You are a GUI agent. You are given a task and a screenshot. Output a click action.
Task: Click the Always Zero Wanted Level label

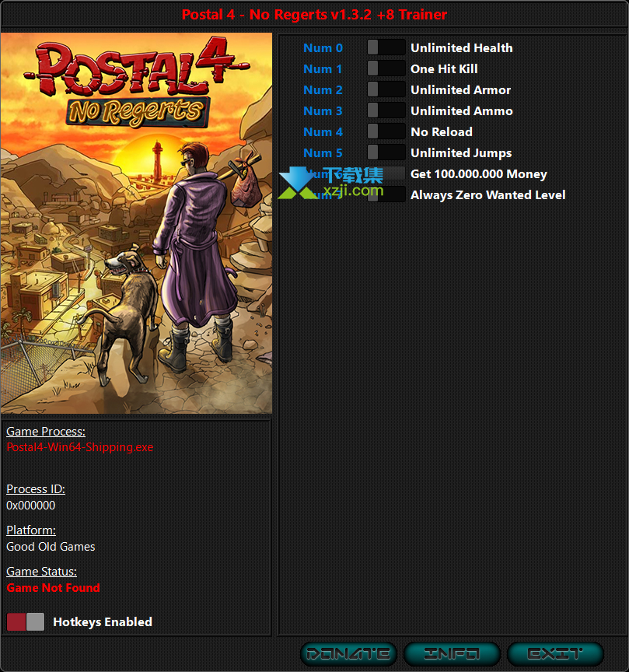488,195
